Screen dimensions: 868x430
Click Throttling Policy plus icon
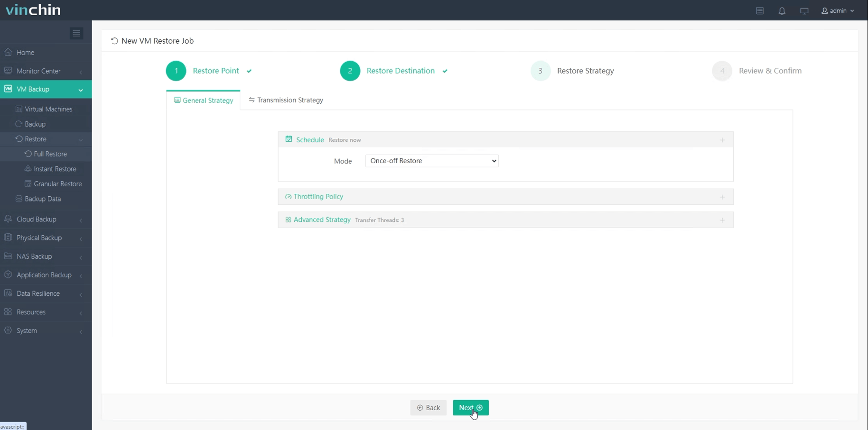(x=722, y=197)
